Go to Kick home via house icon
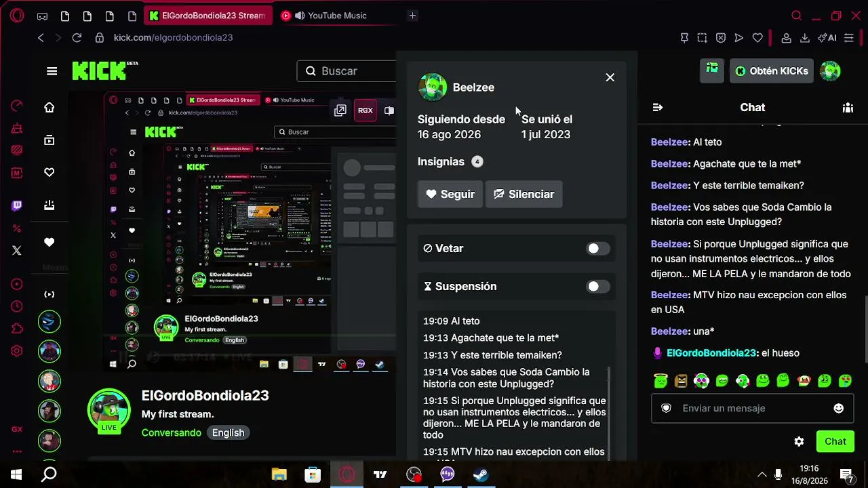The height and width of the screenshot is (488, 868). tap(50, 108)
